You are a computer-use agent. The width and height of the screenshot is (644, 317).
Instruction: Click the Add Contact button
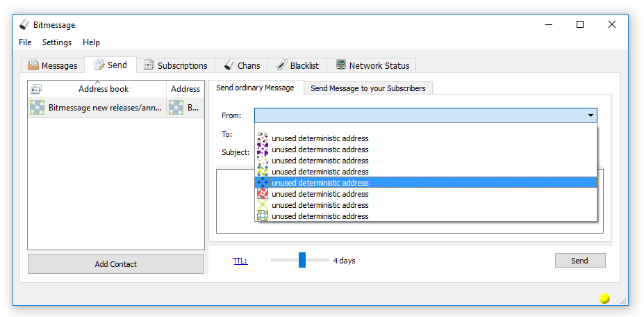click(116, 264)
